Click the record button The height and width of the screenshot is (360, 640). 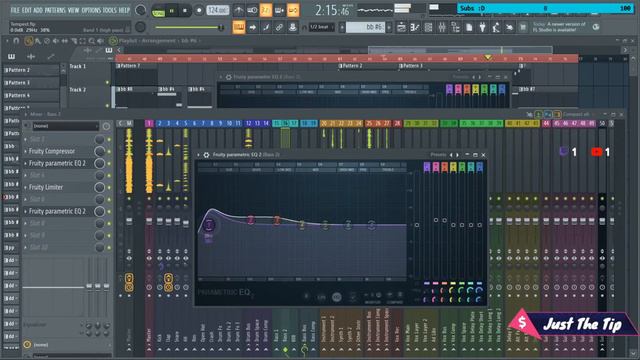point(199,11)
